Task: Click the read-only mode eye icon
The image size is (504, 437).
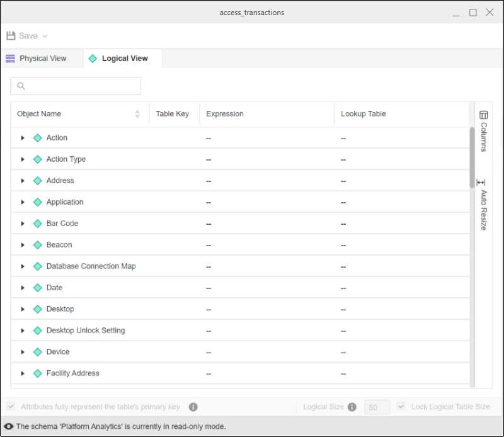Action: coord(9,426)
